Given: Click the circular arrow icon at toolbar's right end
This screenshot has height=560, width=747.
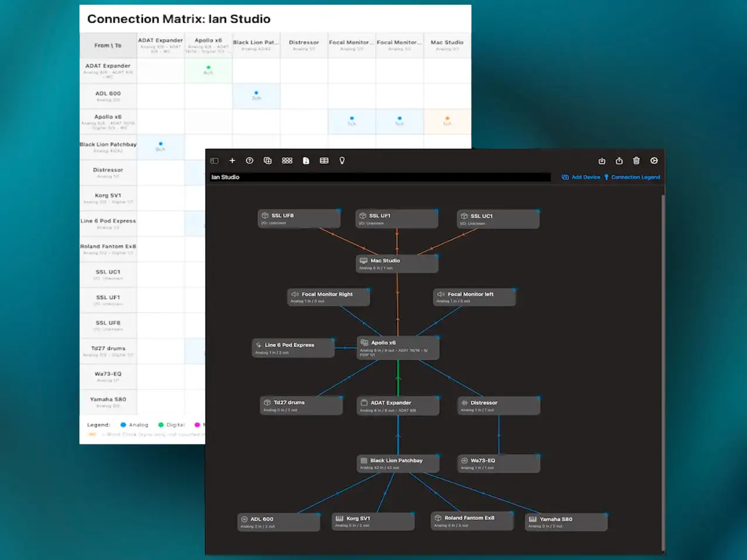Looking at the screenshot, I should (654, 160).
